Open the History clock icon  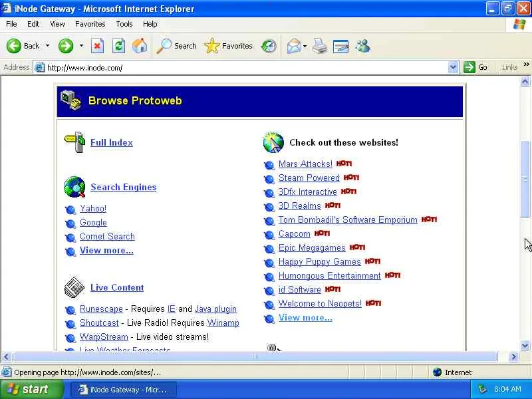(269, 46)
